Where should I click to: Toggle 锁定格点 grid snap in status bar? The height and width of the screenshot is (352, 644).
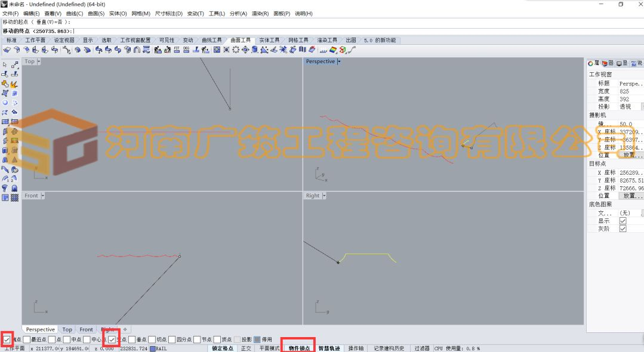click(x=223, y=348)
